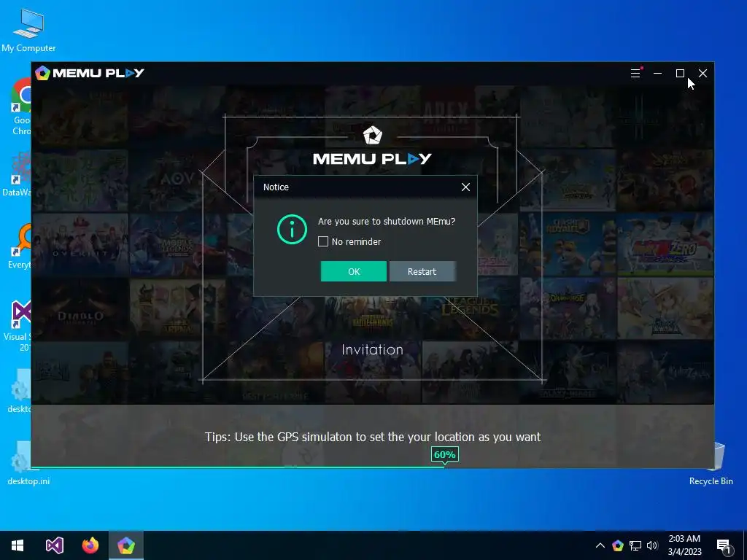The image size is (747, 560).
Task: Open the volume control tray icon
Action: (x=652, y=545)
